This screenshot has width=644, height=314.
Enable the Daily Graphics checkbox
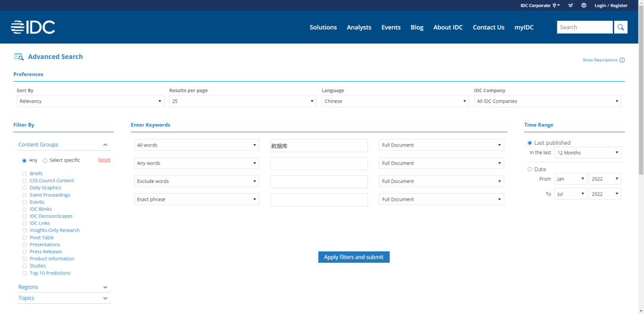coord(25,188)
